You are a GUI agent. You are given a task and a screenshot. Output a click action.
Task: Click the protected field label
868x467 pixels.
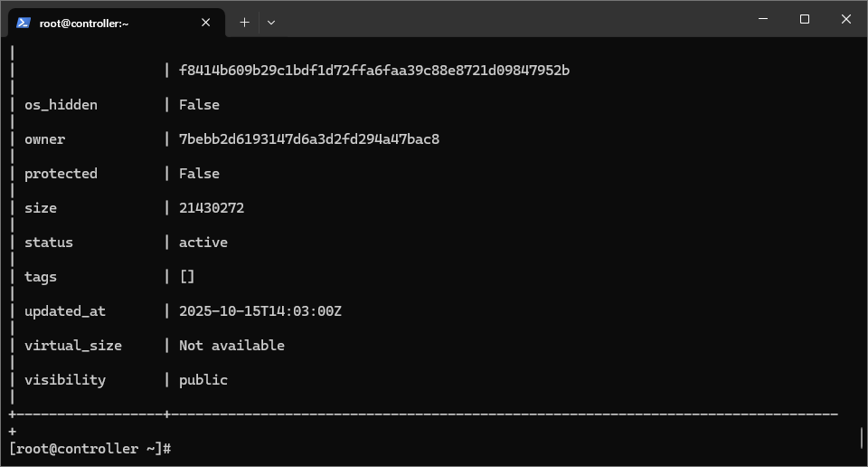[61, 174]
